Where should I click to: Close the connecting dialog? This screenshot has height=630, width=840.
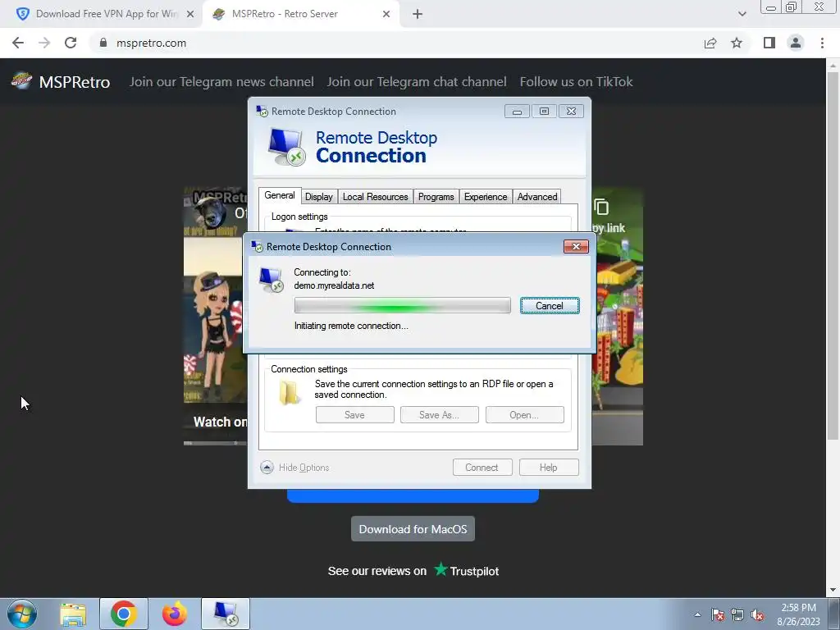point(576,246)
